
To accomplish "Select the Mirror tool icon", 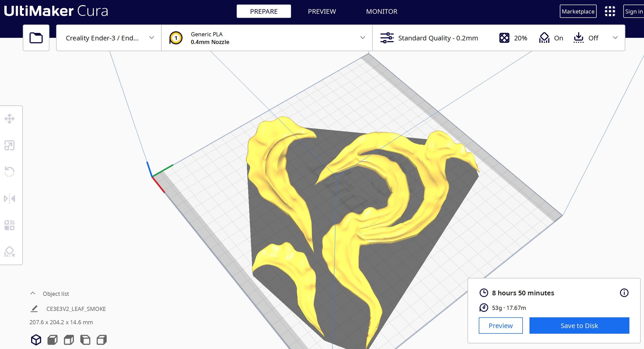I will tap(10, 198).
